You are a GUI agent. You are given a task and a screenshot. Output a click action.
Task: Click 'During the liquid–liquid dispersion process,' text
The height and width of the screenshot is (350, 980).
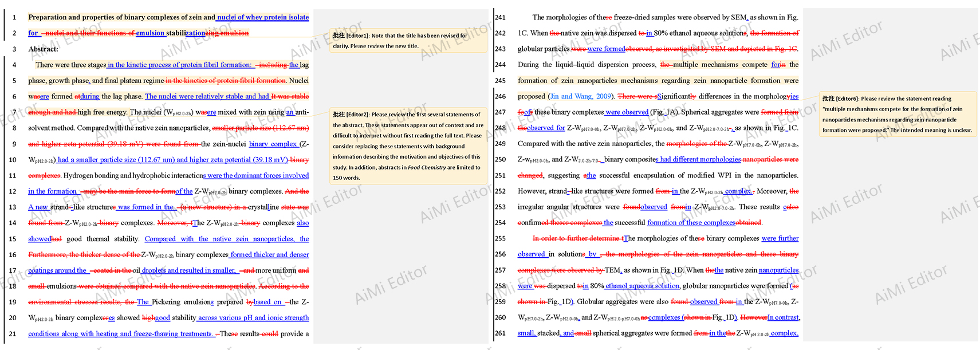[x=587, y=65]
